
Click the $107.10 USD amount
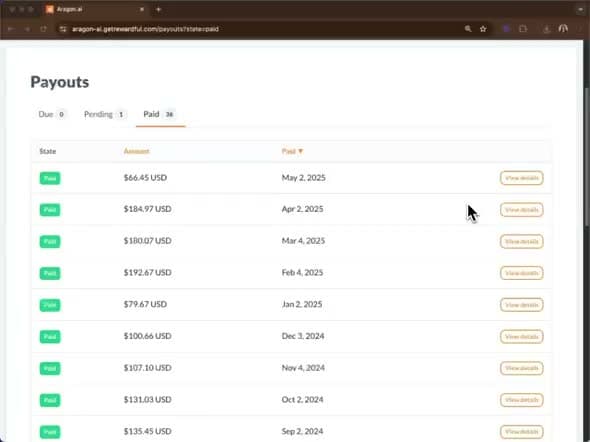(x=148, y=368)
